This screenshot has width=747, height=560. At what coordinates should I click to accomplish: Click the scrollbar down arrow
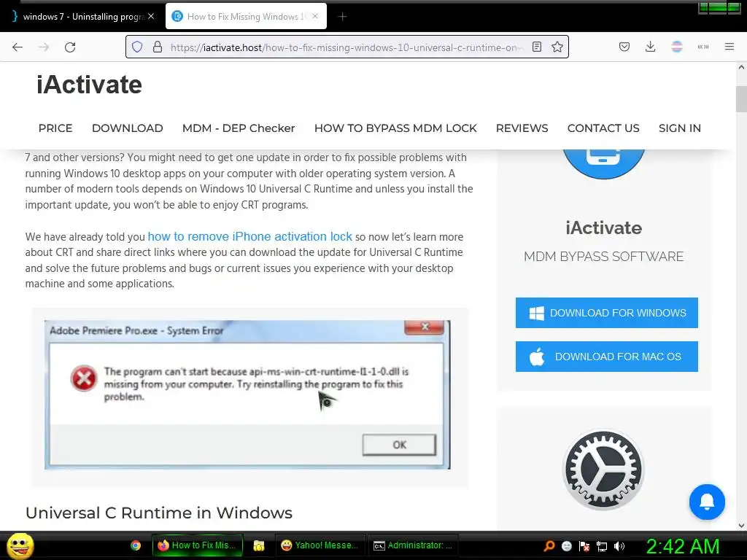pyautogui.click(x=741, y=526)
